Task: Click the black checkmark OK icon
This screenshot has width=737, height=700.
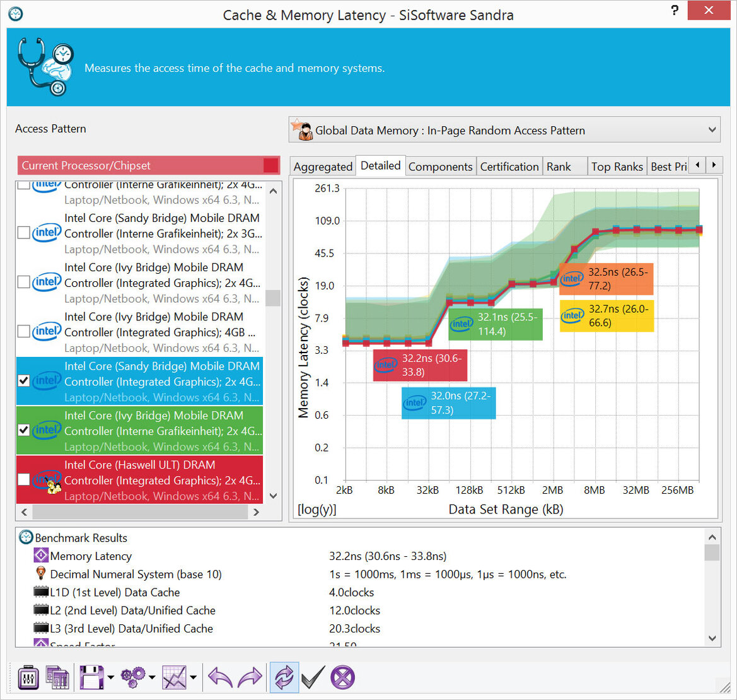Action: 313,678
